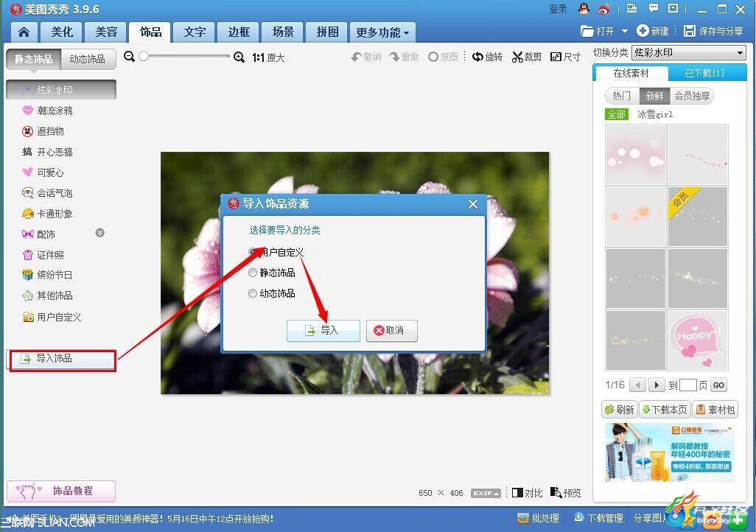Select the 卡通形象 category
Image resolution: width=756 pixels, height=532 pixels.
pyautogui.click(x=47, y=214)
